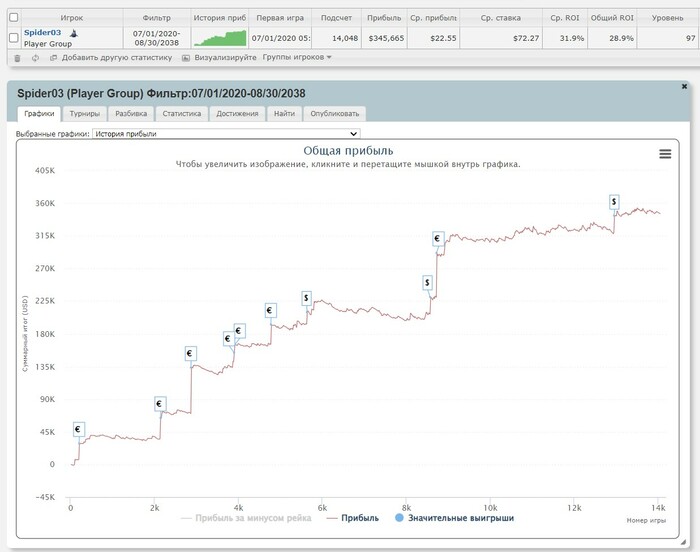Sort by Подсчет column header
The width and height of the screenshot is (700, 552).
pos(336,18)
